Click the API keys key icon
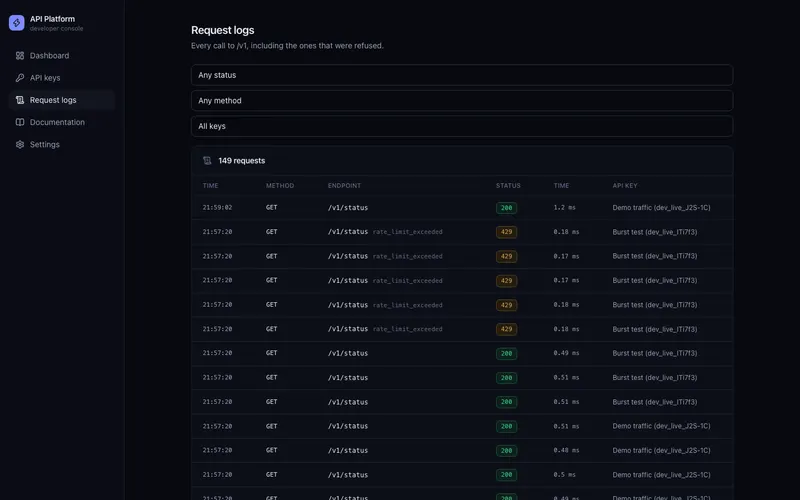Image resolution: width=800 pixels, height=500 pixels. (20, 78)
